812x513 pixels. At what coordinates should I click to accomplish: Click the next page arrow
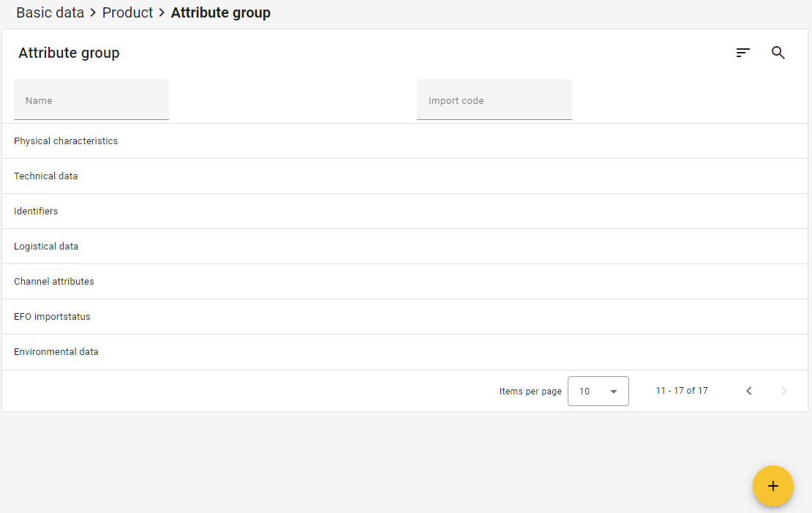(784, 391)
